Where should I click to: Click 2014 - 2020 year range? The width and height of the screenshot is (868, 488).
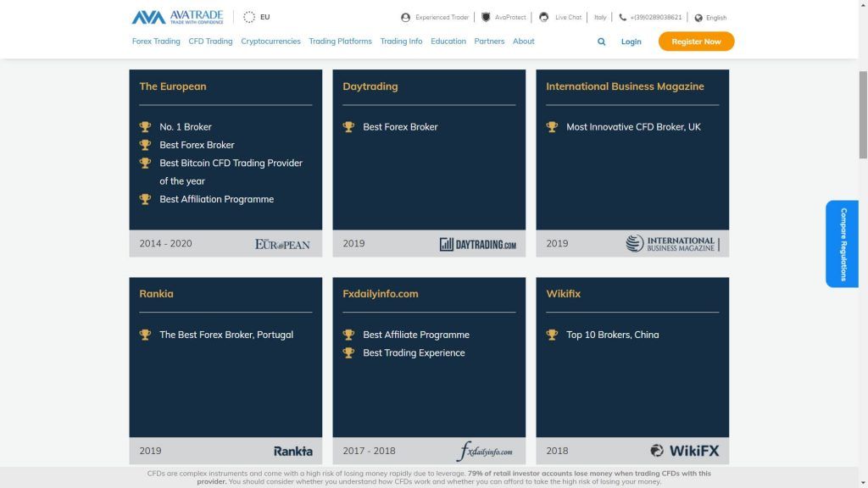click(165, 243)
